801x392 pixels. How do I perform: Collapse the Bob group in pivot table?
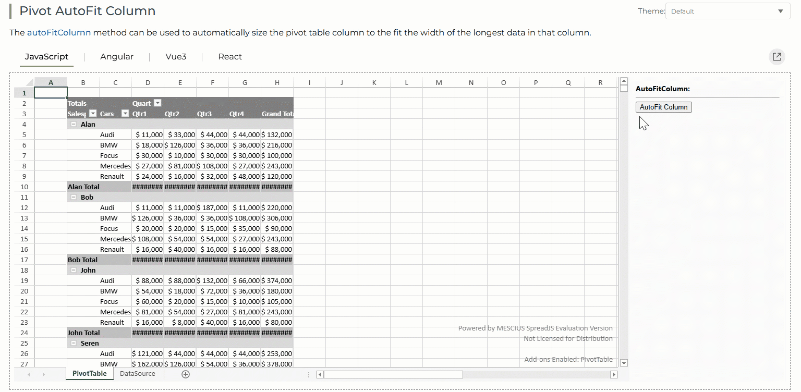pos(74,197)
